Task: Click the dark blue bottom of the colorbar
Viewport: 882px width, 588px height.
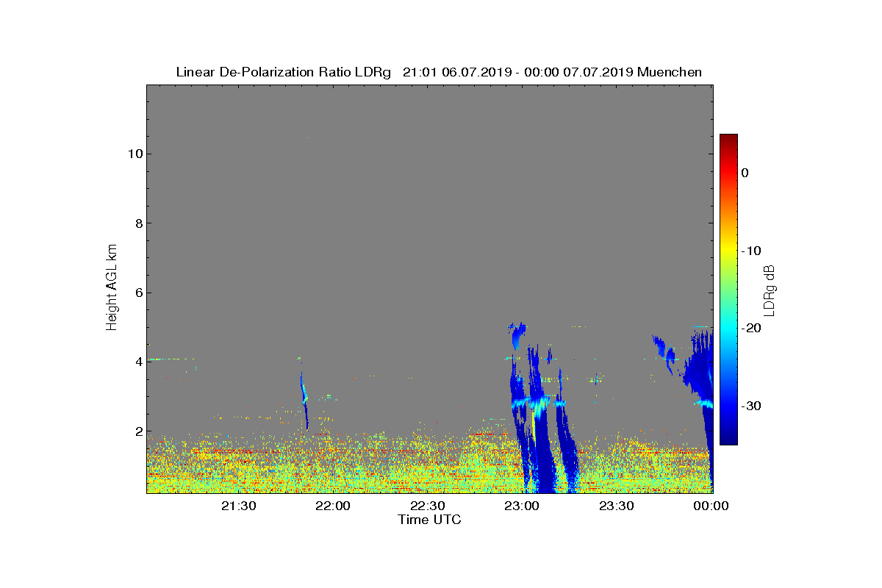Action: tap(728, 437)
